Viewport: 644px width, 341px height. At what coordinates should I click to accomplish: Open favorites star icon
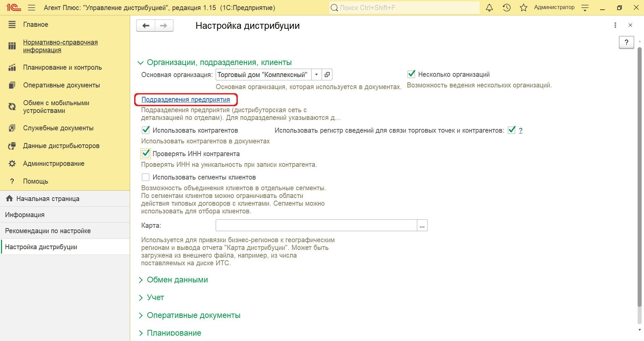click(x=524, y=7)
